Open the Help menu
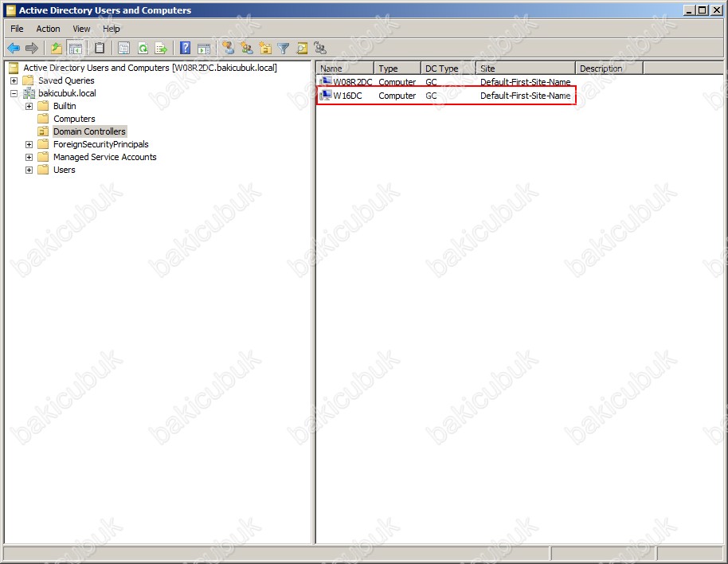The image size is (728, 564). (112, 29)
